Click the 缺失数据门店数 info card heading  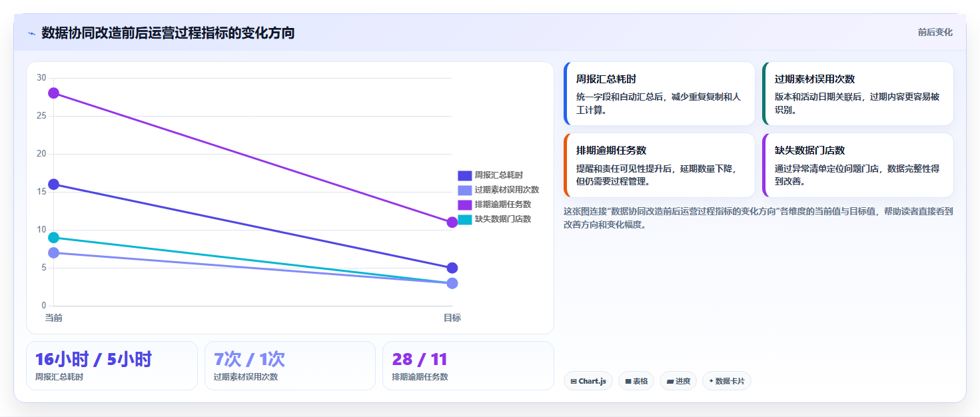click(810, 151)
